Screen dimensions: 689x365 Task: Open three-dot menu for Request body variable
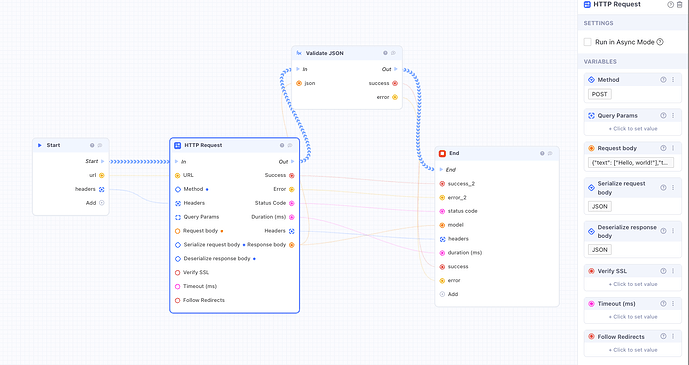[x=673, y=148]
